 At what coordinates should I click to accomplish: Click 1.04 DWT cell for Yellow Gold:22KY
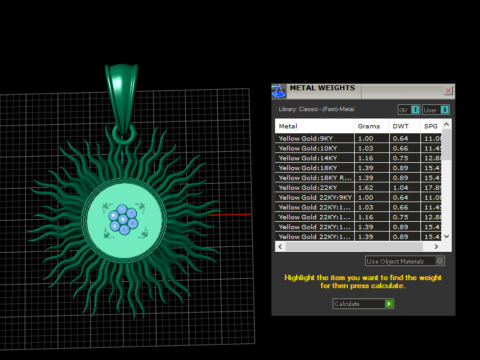coord(405,188)
